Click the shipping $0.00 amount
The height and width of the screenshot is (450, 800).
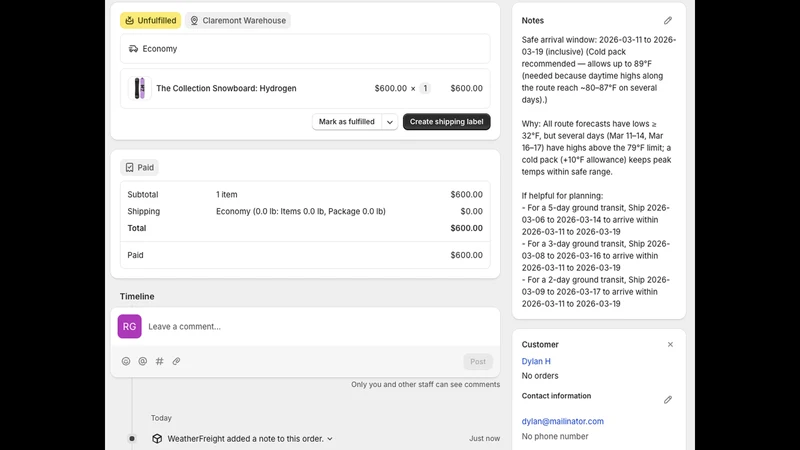click(x=471, y=211)
